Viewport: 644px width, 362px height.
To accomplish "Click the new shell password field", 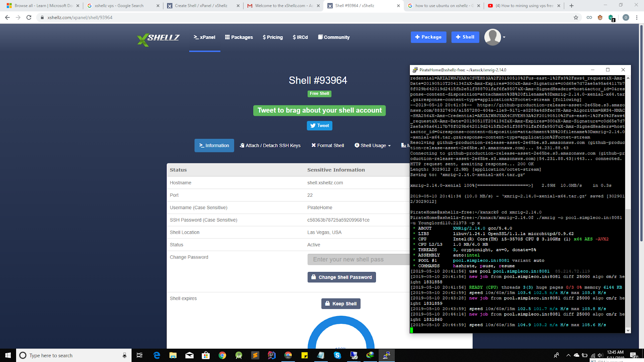I will tap(358, 259).
